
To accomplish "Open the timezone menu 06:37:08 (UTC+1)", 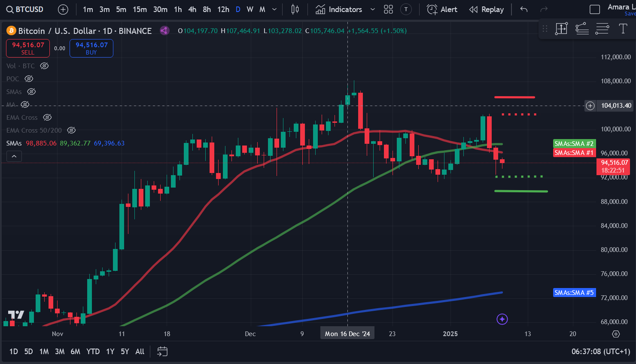I will [601, 352].
